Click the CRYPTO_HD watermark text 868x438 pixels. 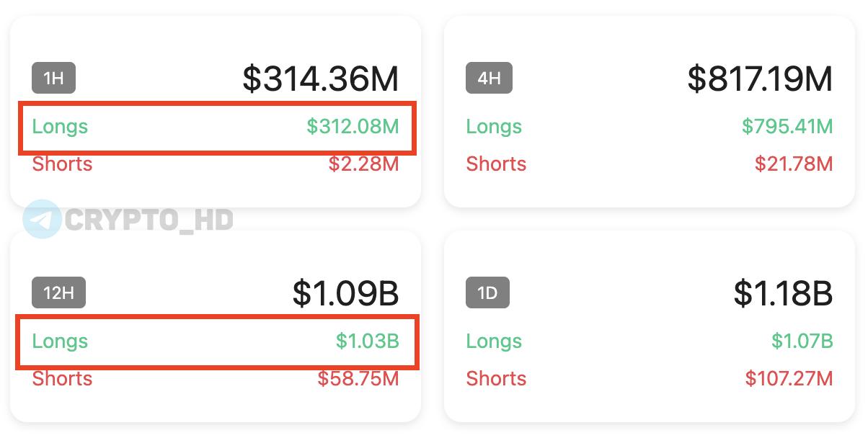coord(149,220)
